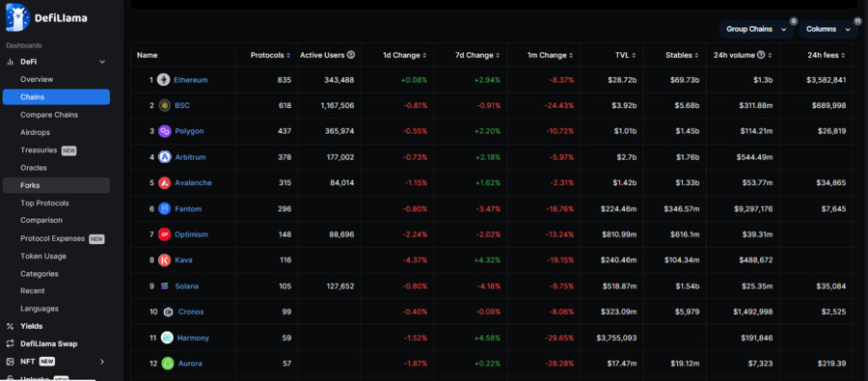The image size is (868, 381).
Task: Open the Fantom chain link
Action: [x=188, y=208]
